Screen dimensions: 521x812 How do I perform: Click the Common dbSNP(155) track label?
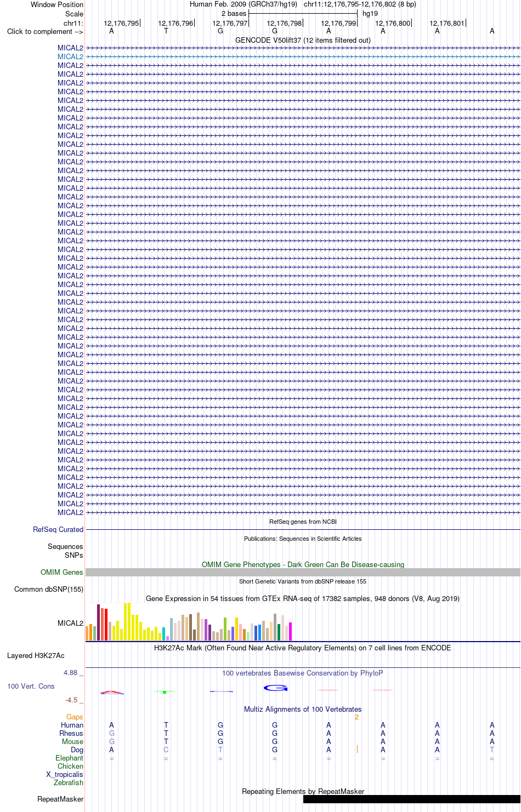pyautogui.click(x=49, y=589)
